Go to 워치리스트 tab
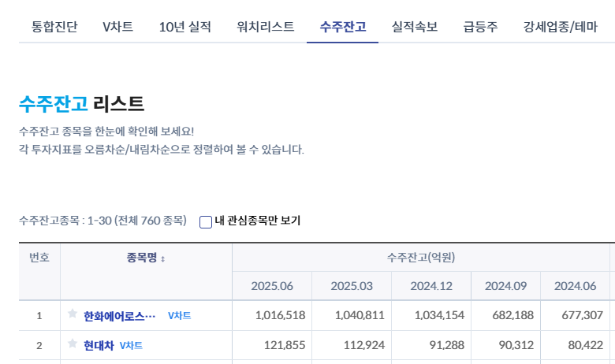 pos(265,27)
